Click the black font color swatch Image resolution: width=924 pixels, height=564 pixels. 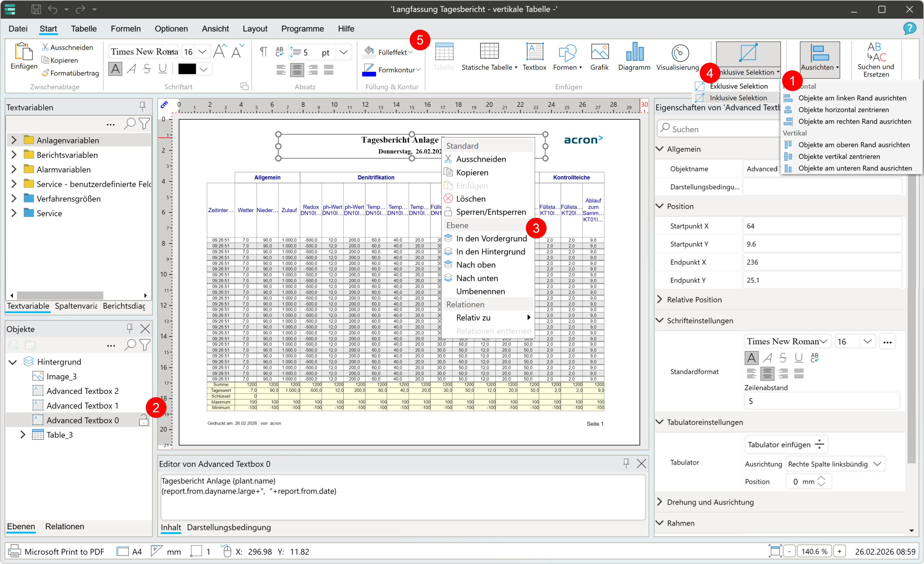(187, 69)
